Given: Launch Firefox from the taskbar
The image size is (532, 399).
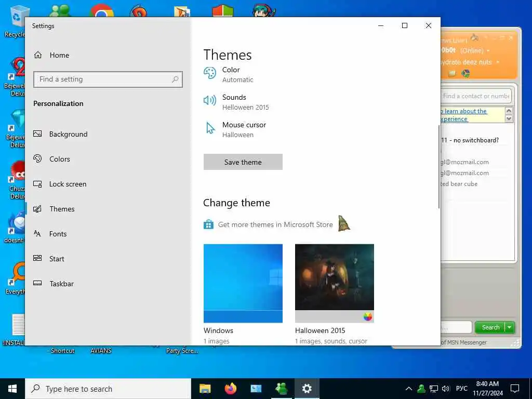Looking at the screenshot, I should pyautogui.click(x=230, y=389).
